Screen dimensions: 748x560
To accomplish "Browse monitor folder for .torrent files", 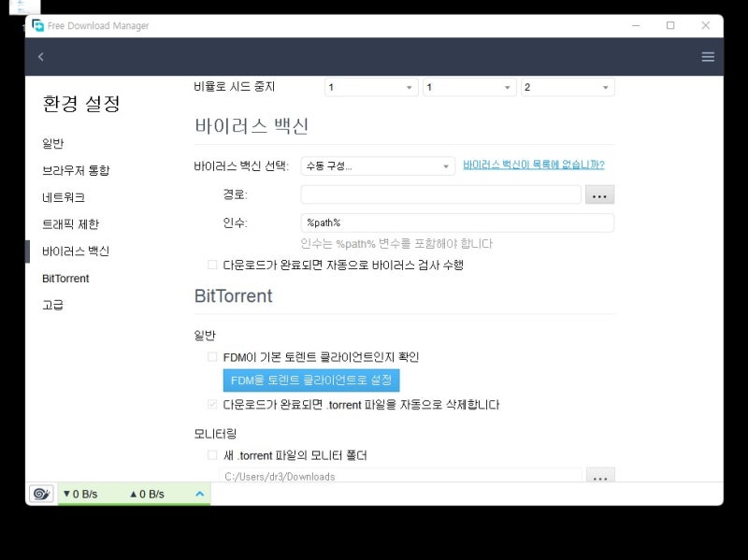I will click(x=600, y=475).
